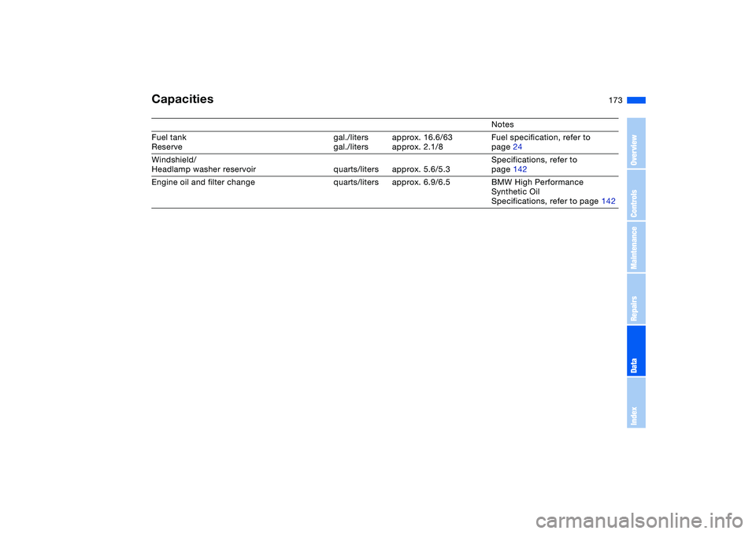Open the Maintenance side tab

[636, 247]
